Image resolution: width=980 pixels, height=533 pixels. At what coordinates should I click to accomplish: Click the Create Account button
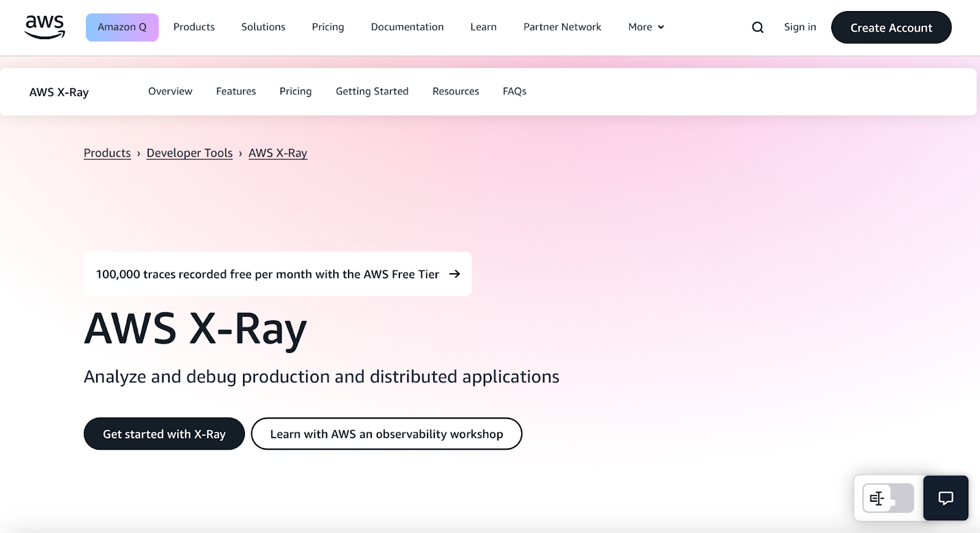[891, 28]
